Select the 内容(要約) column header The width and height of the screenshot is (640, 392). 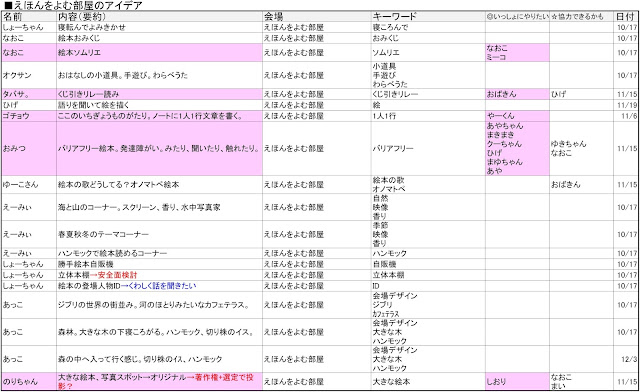pyautogui.click(x=159, y=17)
